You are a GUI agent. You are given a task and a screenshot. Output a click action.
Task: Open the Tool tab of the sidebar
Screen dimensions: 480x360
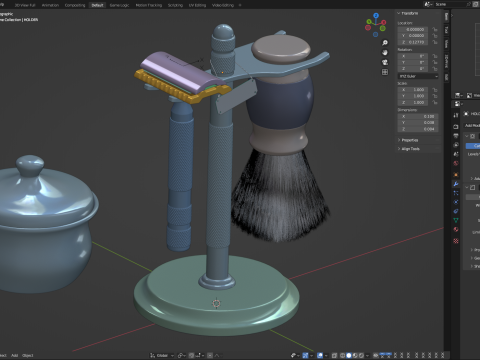[446, 30]
